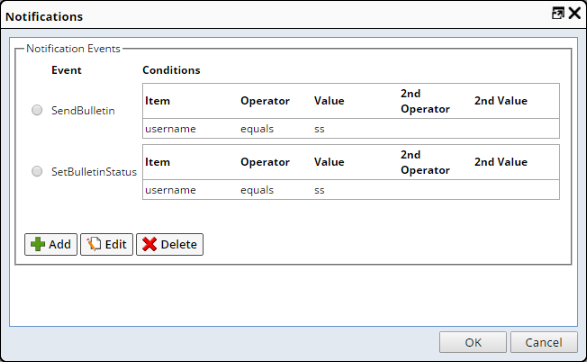
Task: Confirm with the OK button
Action: tap(473, 342)
